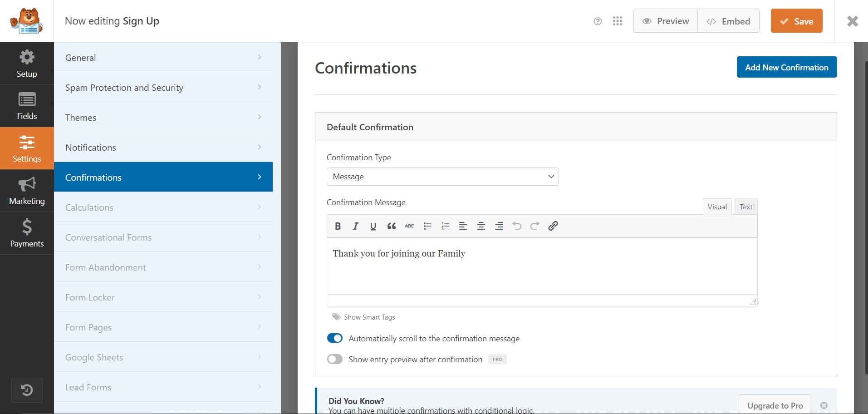
Task: Undo the last edit in message editor
Action: click(x=517, y=226)
